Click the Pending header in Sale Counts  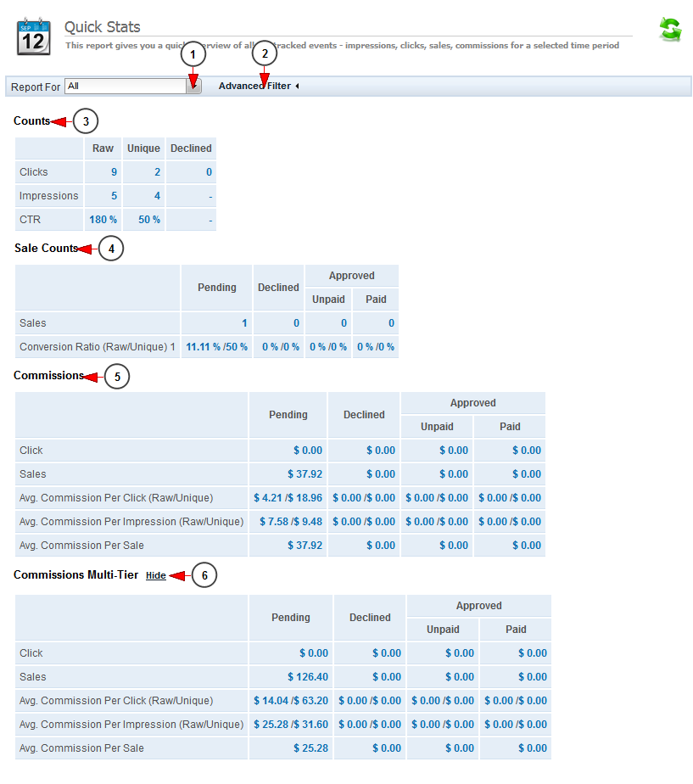click(x=217, y=288)
